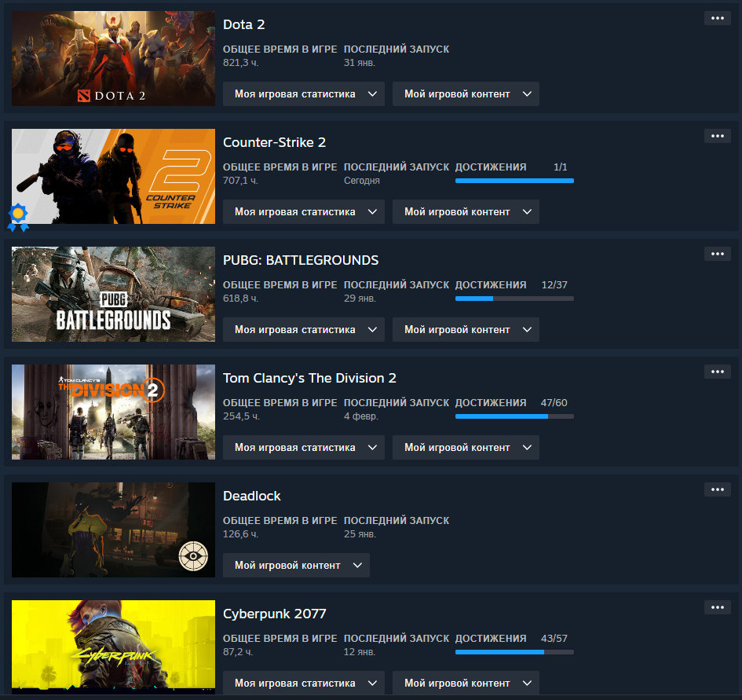Viewport: 742px width, 700px height.
Task: Click PUBG last launch date '29 янв.'
Action: [x=360, y=299]
